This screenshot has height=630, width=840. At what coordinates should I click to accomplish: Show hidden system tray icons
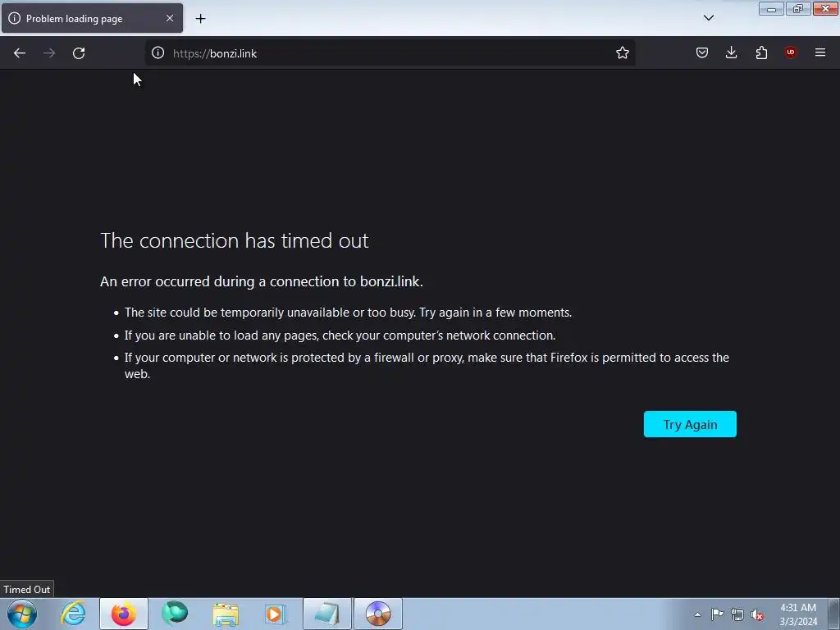point(697,614)
